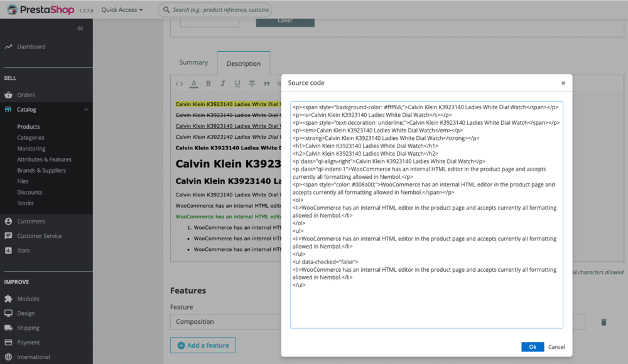Click the highlighted yellow description line
The image size is (628, 364).
[x=228, y=104]
